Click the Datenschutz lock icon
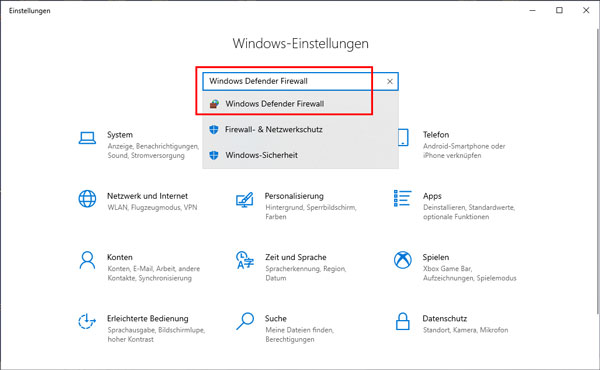This screenshot has height=370, width=600. pos(403,321)
